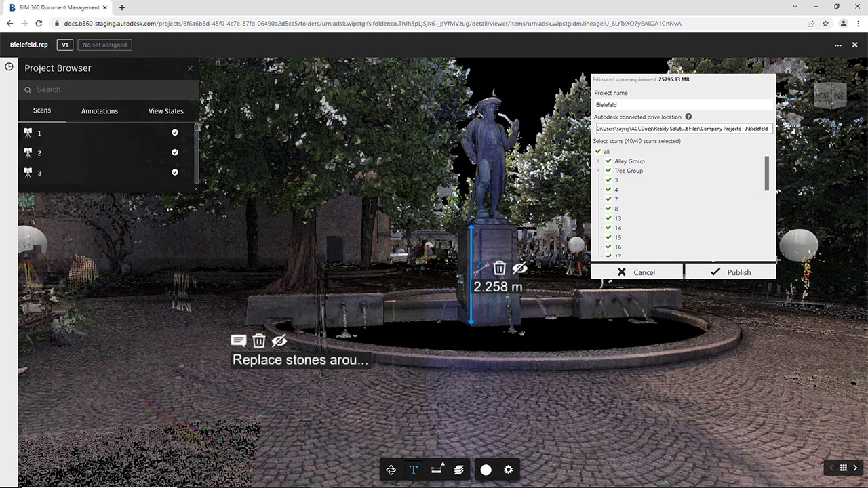
Task: Open the viewer settings gear
Action: click(508, 470)
